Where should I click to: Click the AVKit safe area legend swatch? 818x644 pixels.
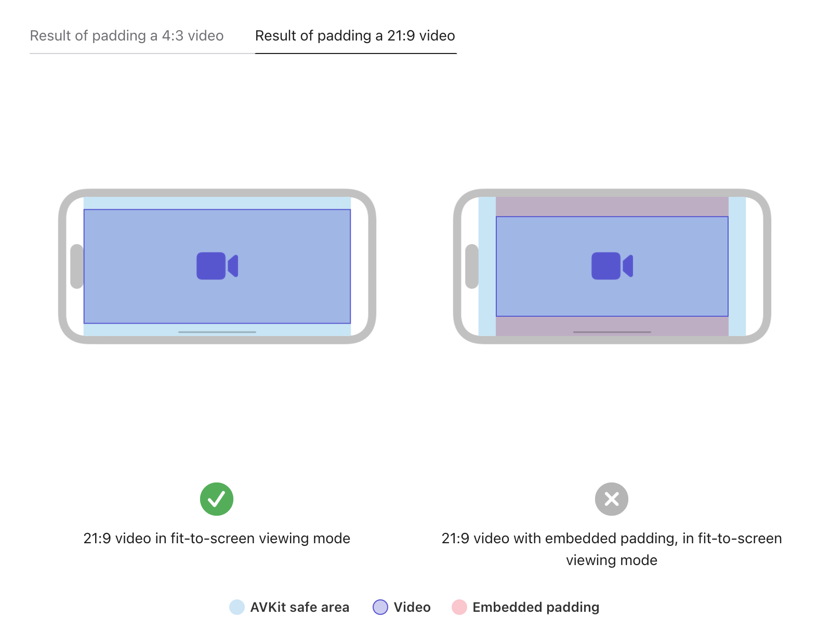pos(237,607)
